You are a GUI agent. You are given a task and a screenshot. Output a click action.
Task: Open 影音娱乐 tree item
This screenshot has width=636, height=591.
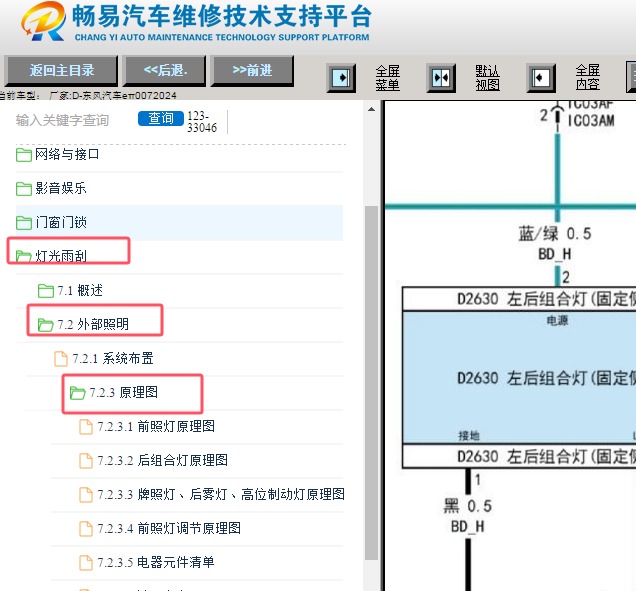click(61, 189)
